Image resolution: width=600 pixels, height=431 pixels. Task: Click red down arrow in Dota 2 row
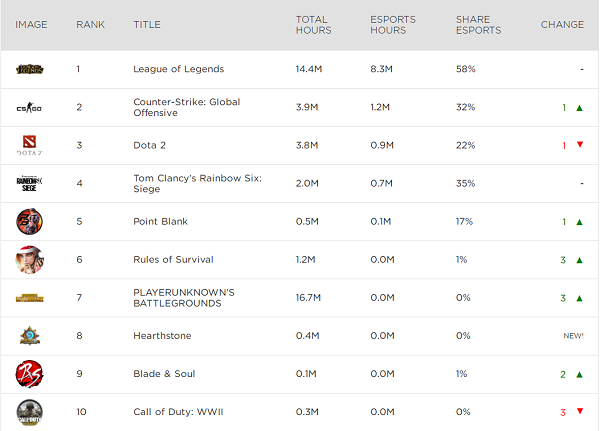pos(580,144)
